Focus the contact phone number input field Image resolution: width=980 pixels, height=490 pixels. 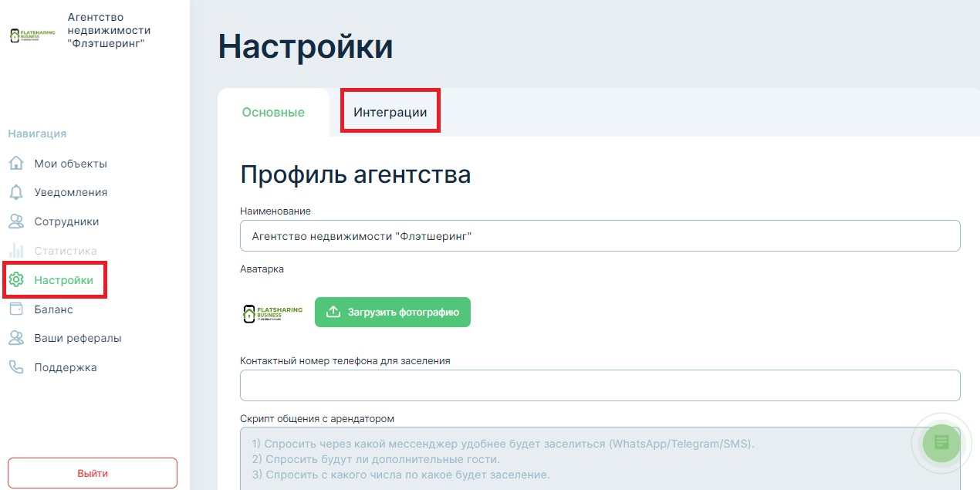tap(600, 385)
